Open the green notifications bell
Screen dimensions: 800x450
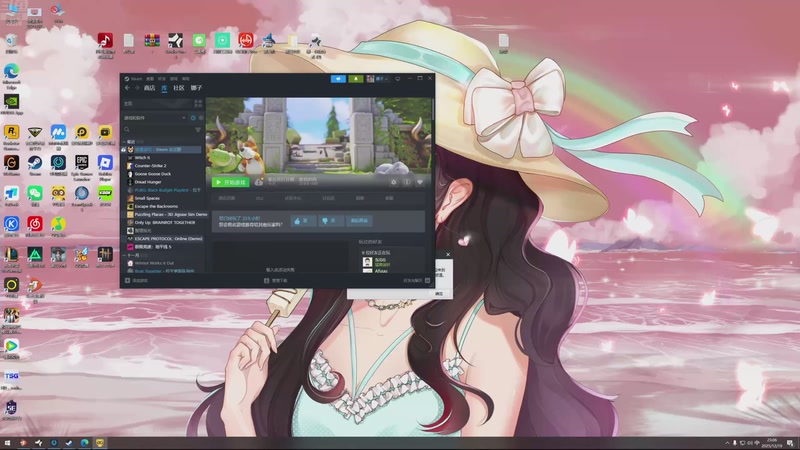(x=356, y=79)
